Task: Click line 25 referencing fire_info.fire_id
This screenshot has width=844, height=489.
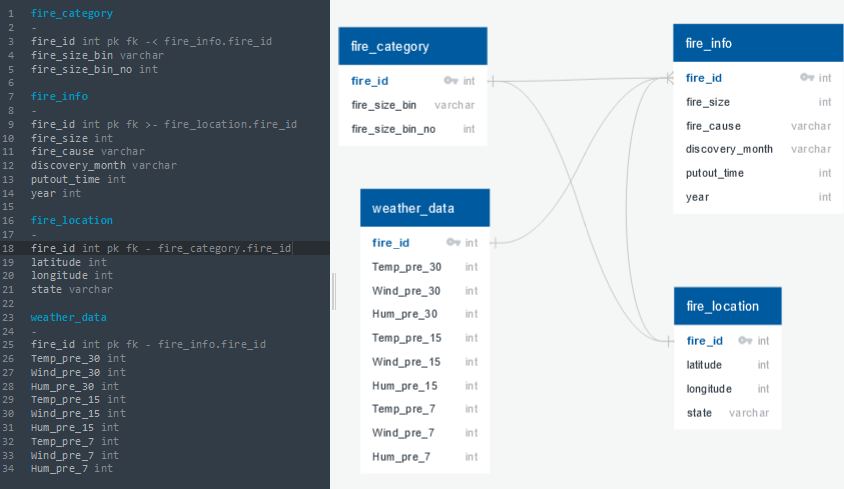Action: (x=149, y=344)
